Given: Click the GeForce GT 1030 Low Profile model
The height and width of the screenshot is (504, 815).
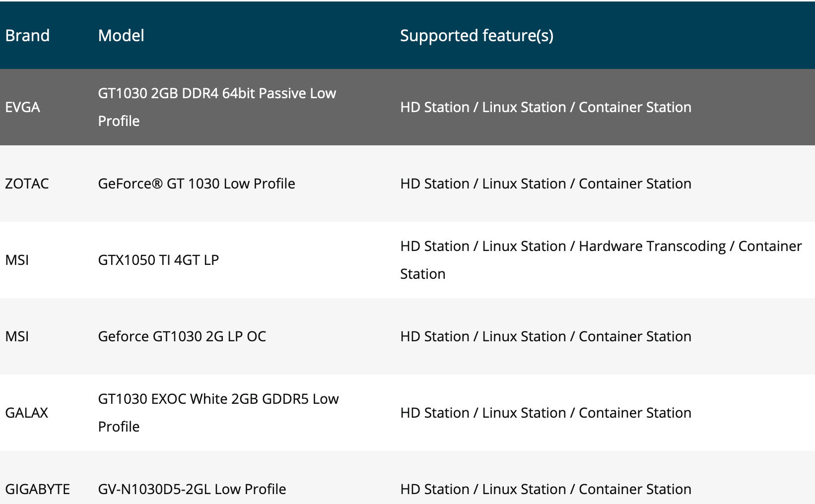Looking at the screenshot, I should [197, 184].
